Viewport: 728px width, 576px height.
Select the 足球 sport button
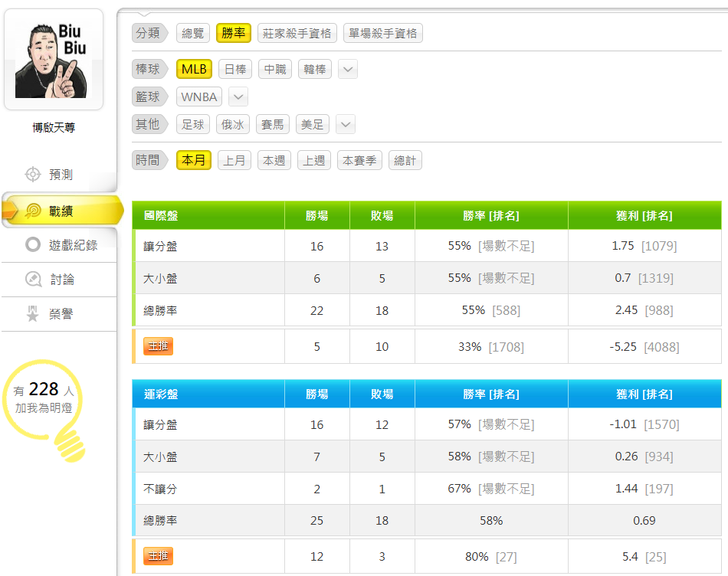pyautogui.click(x=192, y=124)
